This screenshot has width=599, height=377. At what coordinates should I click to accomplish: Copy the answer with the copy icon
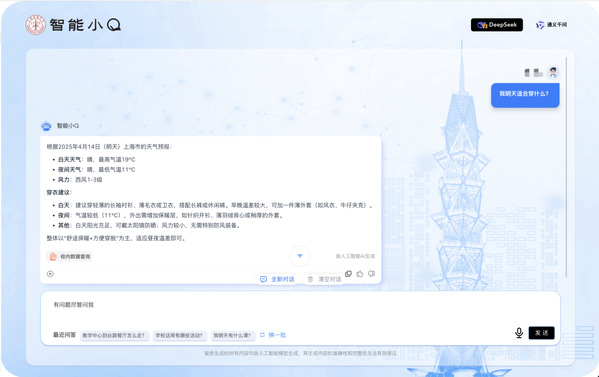[348, 274]
